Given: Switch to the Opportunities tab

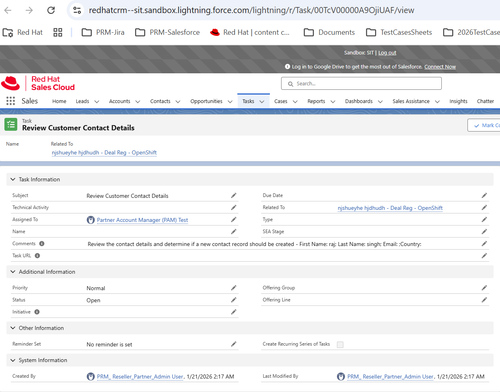Looking at the screenshot, I should pyautogui.click(x=206, y=101).
